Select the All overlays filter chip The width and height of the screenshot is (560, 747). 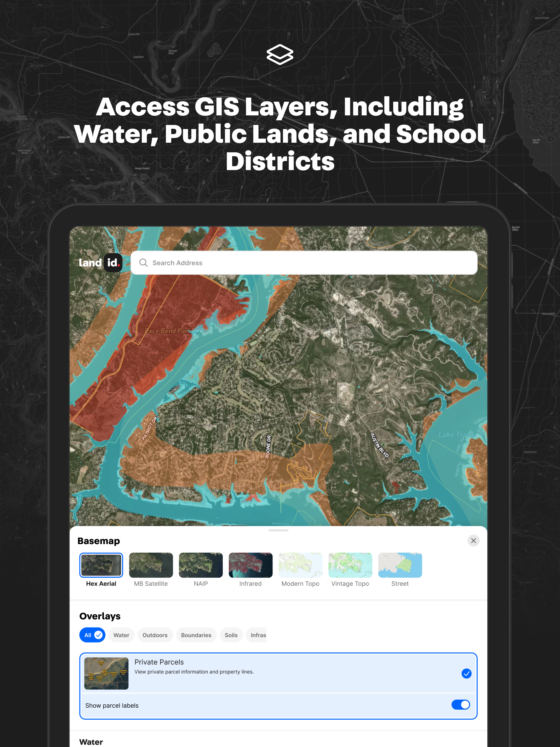(x=92, y=635)
